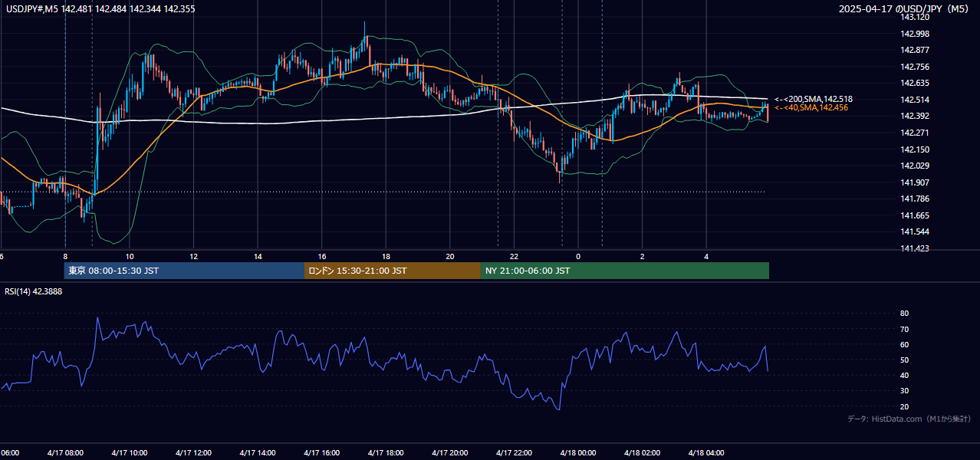Click the 2025-04-17 のUSD/JPY (M5) chart title
980x460 pixels.
[x=905, y=9]
